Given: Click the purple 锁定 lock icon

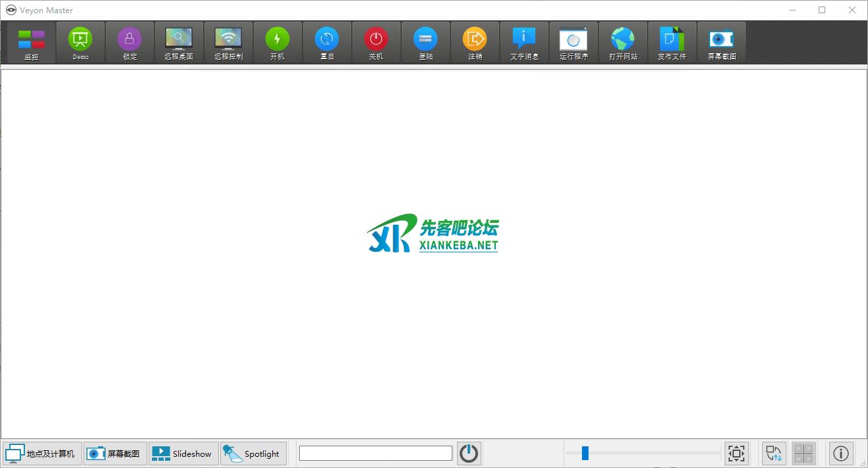Looking at the screenshot, I should point(130,43).
